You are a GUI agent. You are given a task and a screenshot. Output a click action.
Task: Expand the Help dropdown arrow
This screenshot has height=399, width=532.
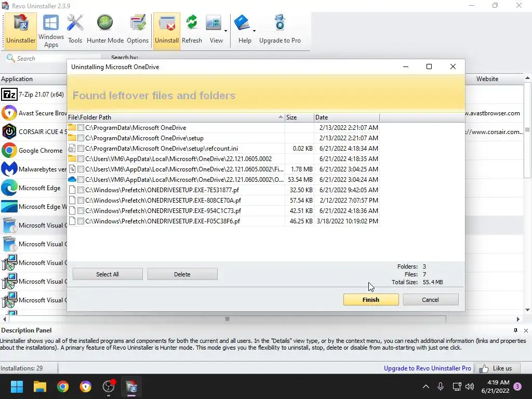tap(254, 31)
